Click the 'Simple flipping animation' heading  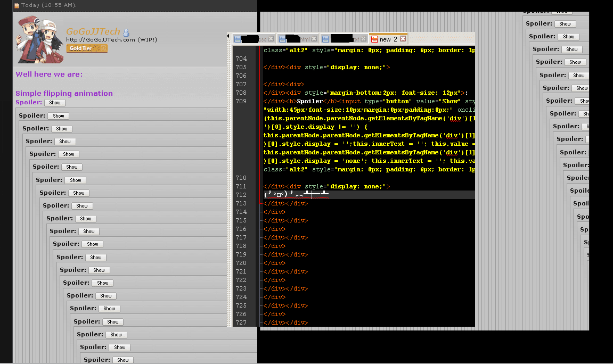click(x=64, y=93)
